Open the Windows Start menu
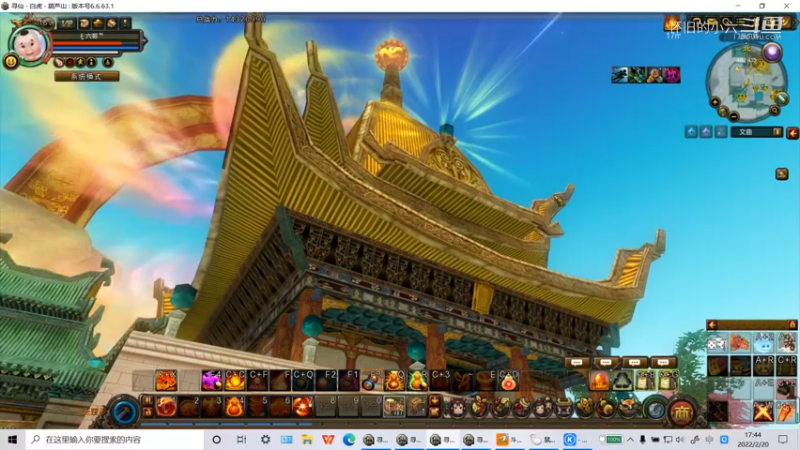The height and width of the screenshot is (450, 800). [x=13, y=439]
